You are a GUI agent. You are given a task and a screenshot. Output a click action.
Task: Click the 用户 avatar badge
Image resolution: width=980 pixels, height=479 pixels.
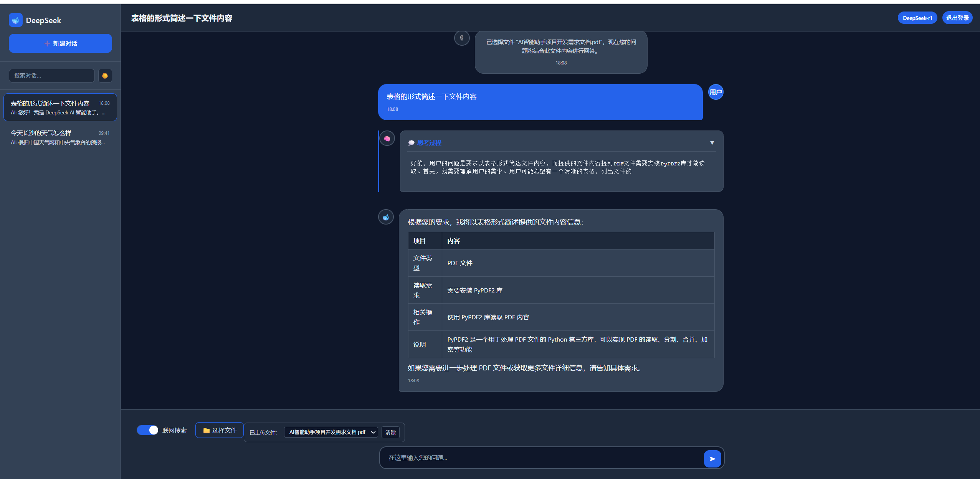point(716,92)
